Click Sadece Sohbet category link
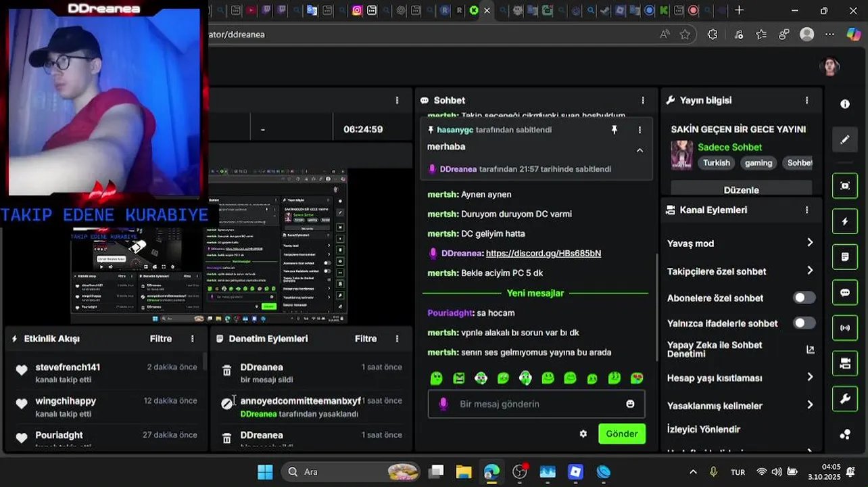 coord(729,147)
